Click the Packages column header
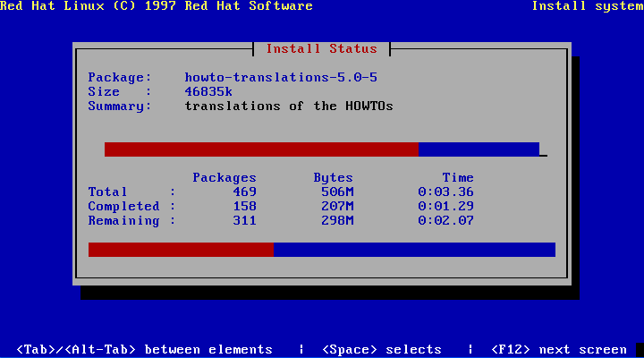Viewport: 644px width, 358px height. pos(225,177)
